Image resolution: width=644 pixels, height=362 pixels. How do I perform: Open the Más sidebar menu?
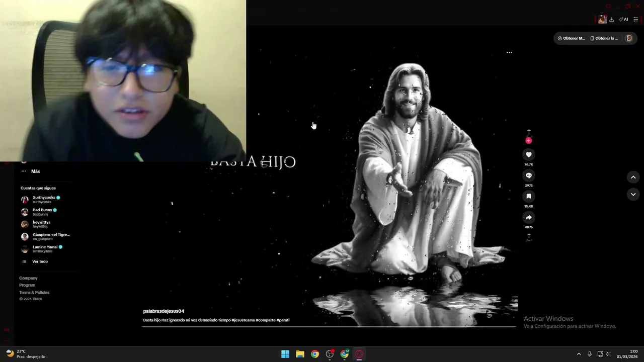point(30,171)
